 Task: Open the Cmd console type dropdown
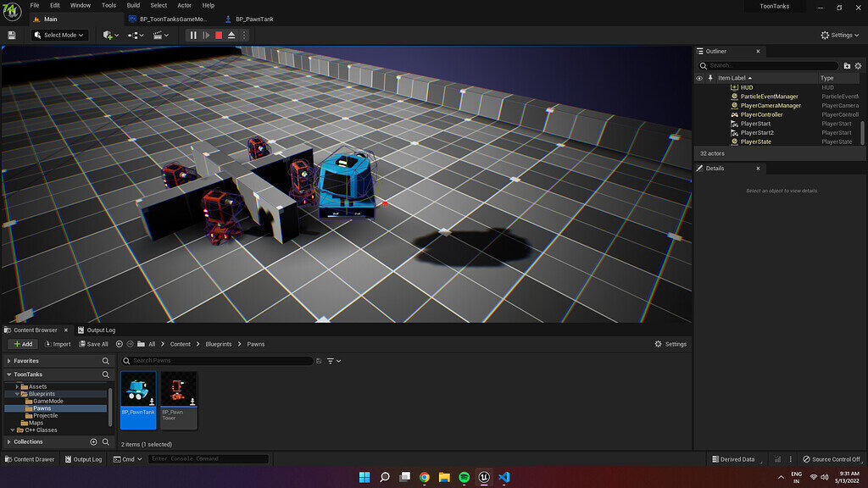pyautogui.click(x=128, y=458)
